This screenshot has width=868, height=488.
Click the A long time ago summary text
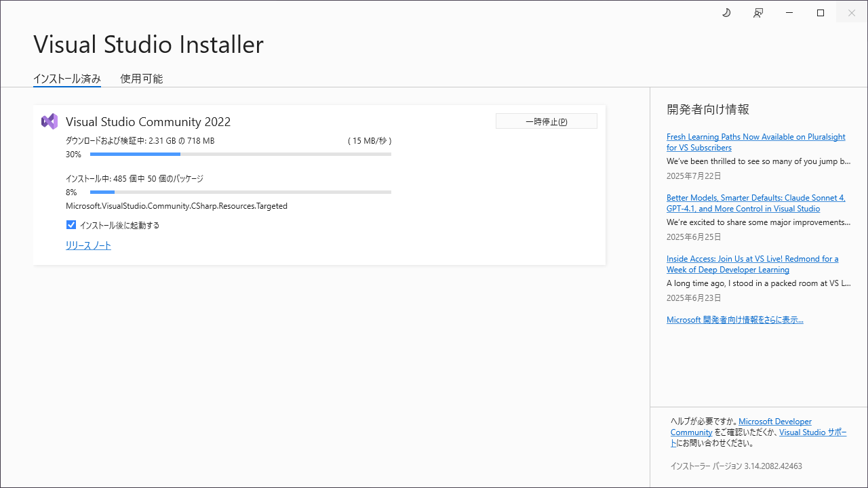758,283
